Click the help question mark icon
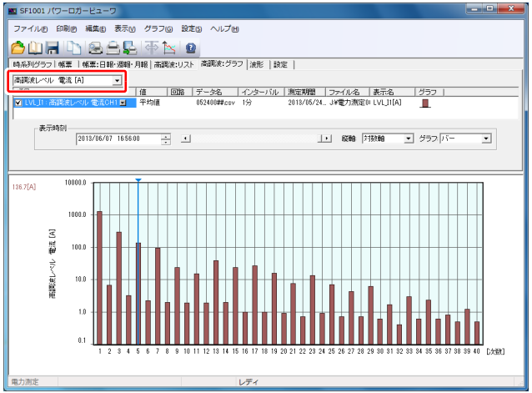The width and height of the screenshot is (532, 393). pos(191,48)
